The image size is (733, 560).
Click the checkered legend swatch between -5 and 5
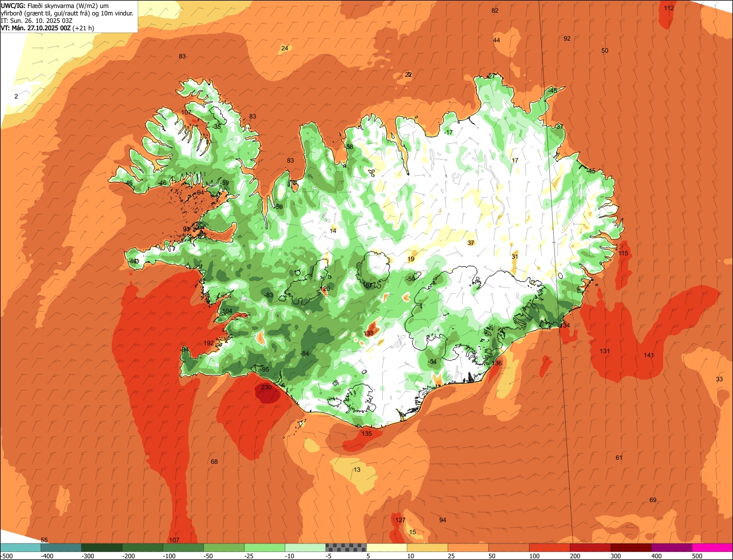346,547
